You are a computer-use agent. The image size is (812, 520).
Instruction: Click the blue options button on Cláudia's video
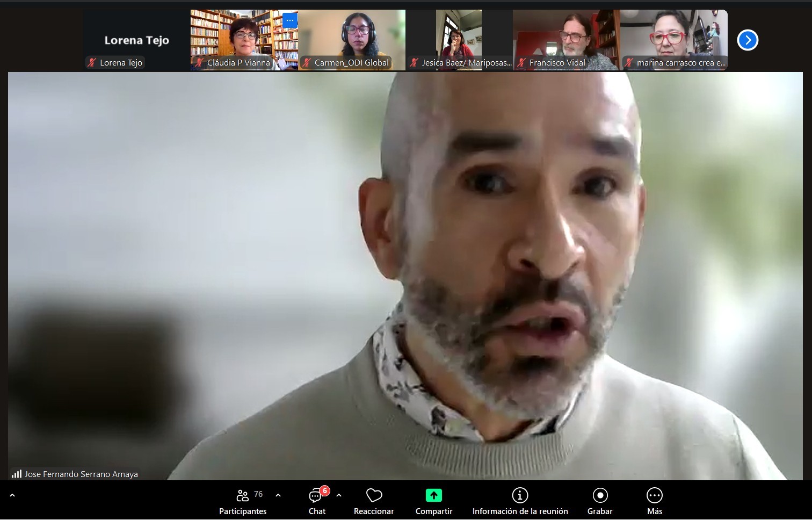point(290,20)
